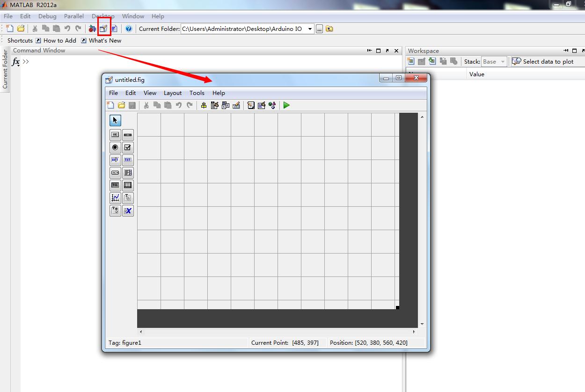Run the figure with green arrow

(286, 105)
